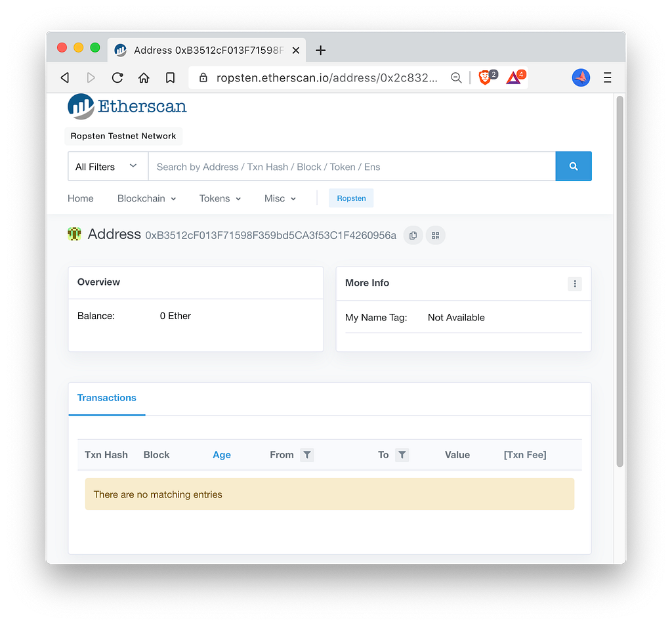Click the Age column header link
672x625 pixels.
point(222,455)
